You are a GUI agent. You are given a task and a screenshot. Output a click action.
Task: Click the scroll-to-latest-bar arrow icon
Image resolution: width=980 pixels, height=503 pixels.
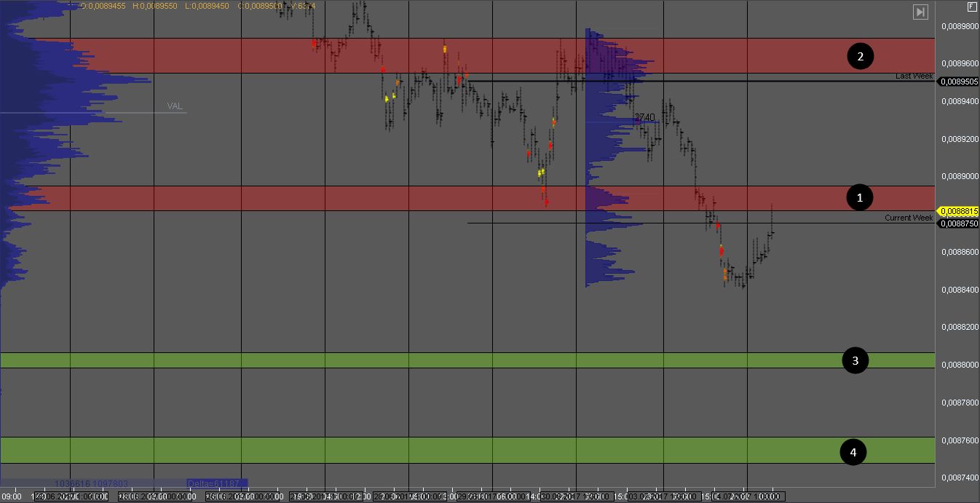tap(920, 12)
